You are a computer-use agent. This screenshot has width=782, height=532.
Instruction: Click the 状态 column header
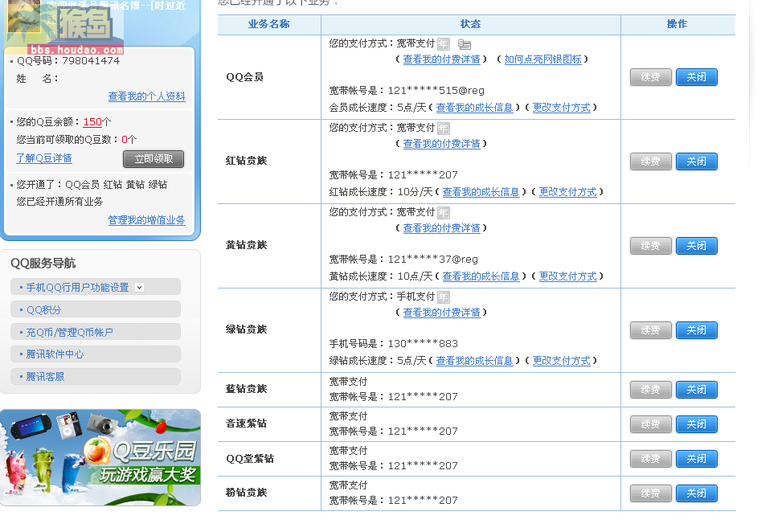tap(470, 24)
